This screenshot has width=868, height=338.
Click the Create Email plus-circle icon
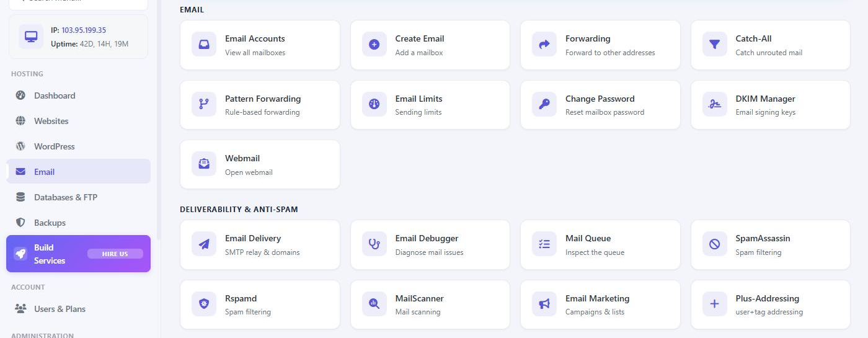pos(374,45)
